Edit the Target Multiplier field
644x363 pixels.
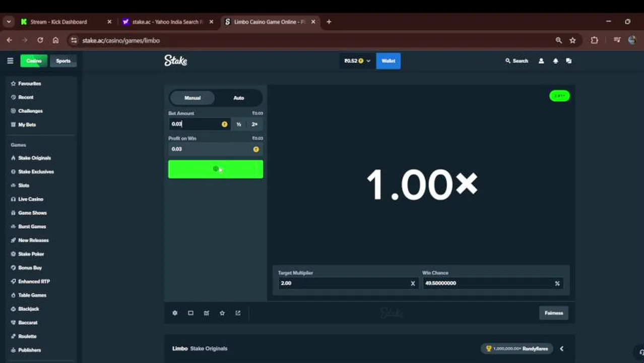tap(348, 283)
